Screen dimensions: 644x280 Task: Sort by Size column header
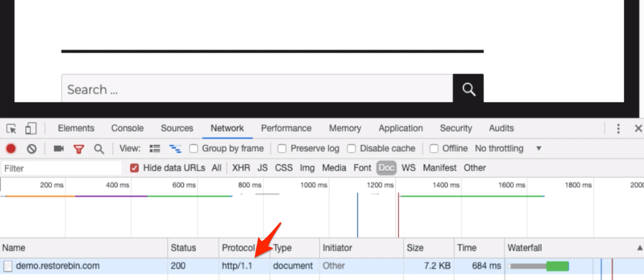[429, 248]
